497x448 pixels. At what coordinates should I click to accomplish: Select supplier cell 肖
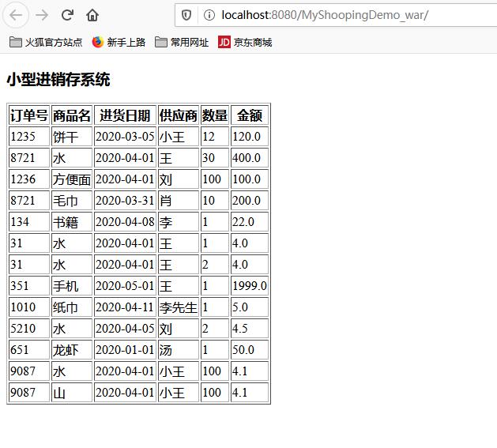pos(179,200)
